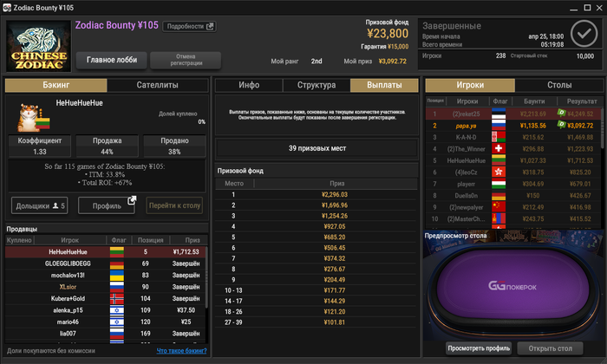607x364 pixels.
Task: Open tournament details via Подробности button
Action: pyautogui.click(x=189, y=26)
